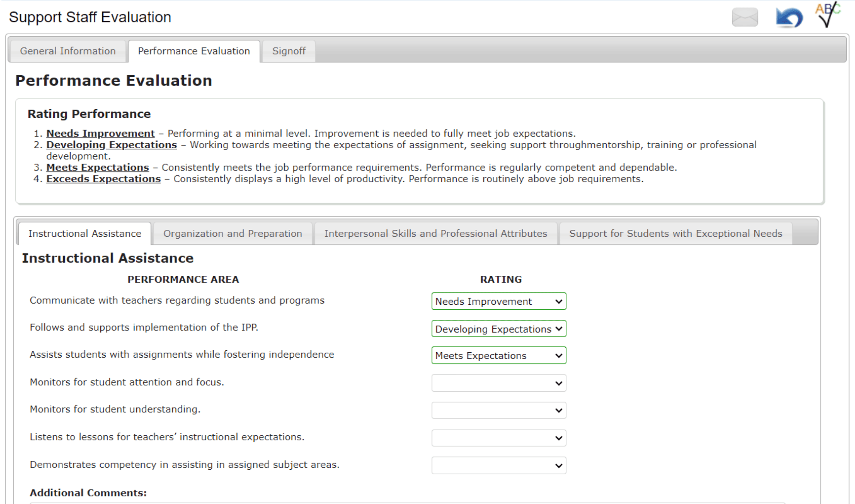This screenshot has width=855, height=504.
Task: Click 'Monitors for student understanding.' text
Action: coord(115,409)
